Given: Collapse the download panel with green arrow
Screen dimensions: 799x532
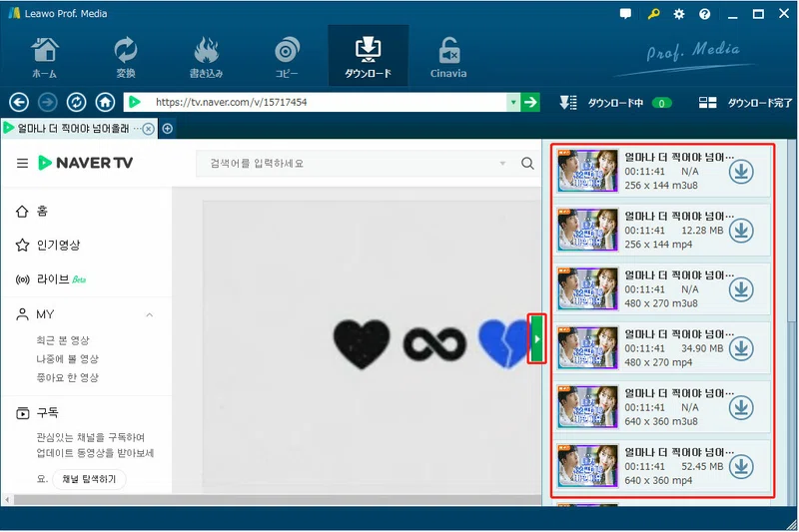Looking at the screenshot, I should tap(536, 338).
